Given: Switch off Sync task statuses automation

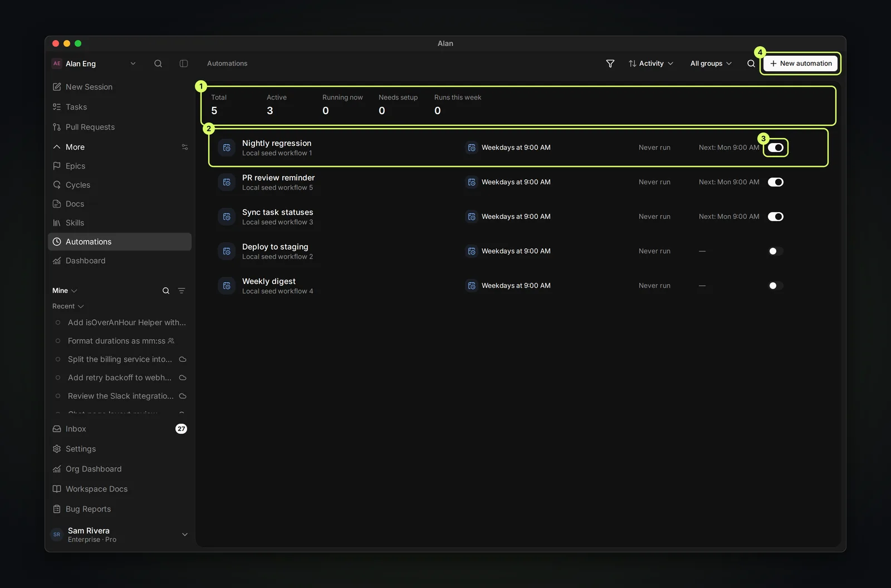Looking at the screenshot, I should [x=776, y=217].
